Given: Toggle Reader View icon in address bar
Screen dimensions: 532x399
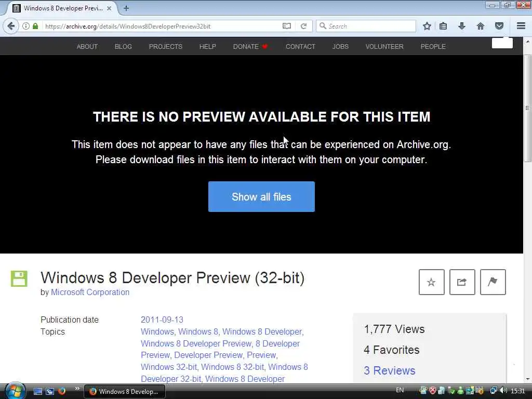Looking at the screenshot, I should (287, 26).
